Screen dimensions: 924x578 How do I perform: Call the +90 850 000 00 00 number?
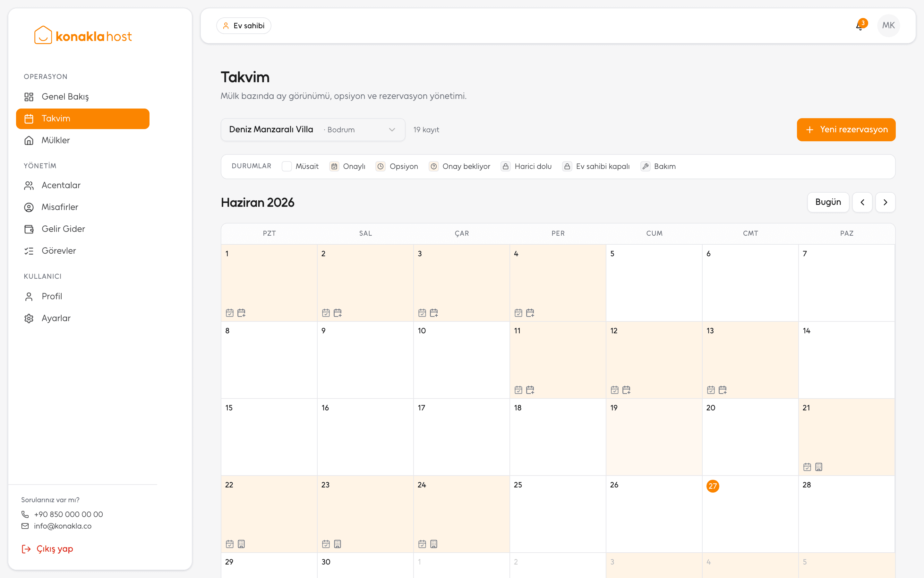[x=68, y=514]
